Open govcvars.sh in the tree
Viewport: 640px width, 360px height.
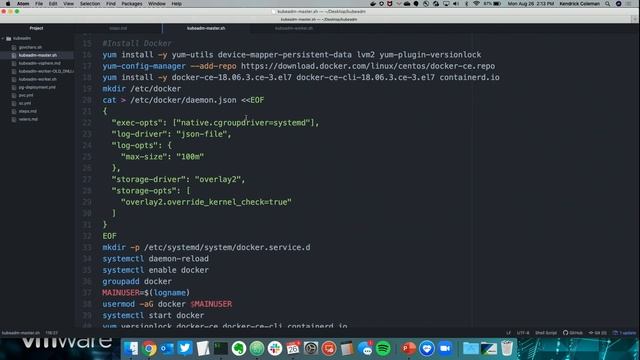[x=30, y=47]
